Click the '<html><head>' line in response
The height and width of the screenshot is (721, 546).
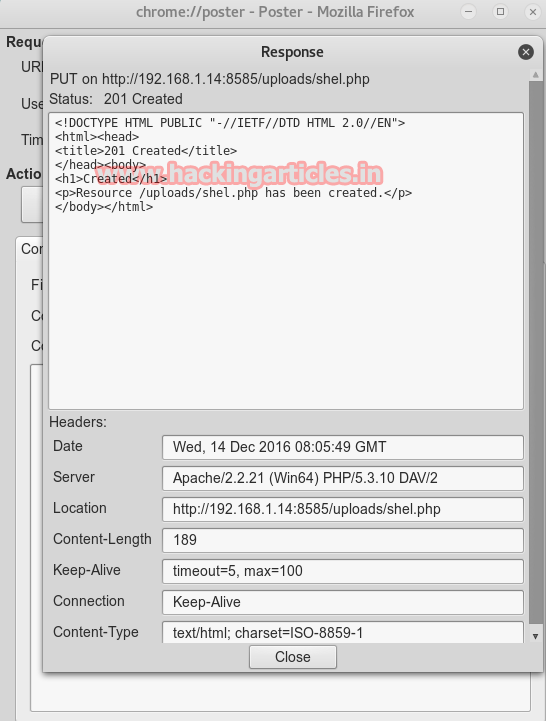click(97, 137)
